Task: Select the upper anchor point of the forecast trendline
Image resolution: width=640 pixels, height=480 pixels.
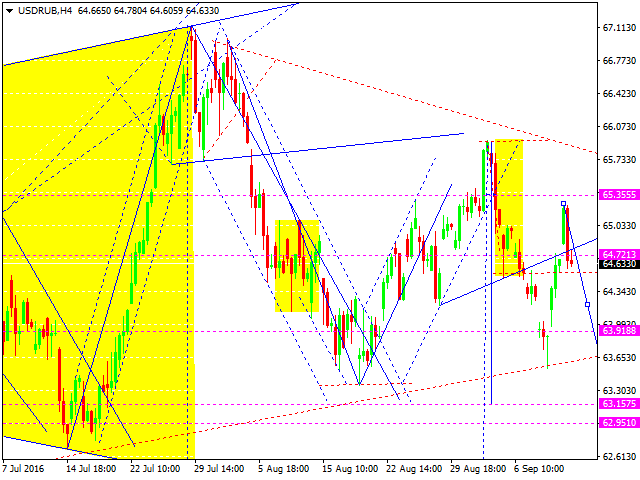Action: (563, 204)
